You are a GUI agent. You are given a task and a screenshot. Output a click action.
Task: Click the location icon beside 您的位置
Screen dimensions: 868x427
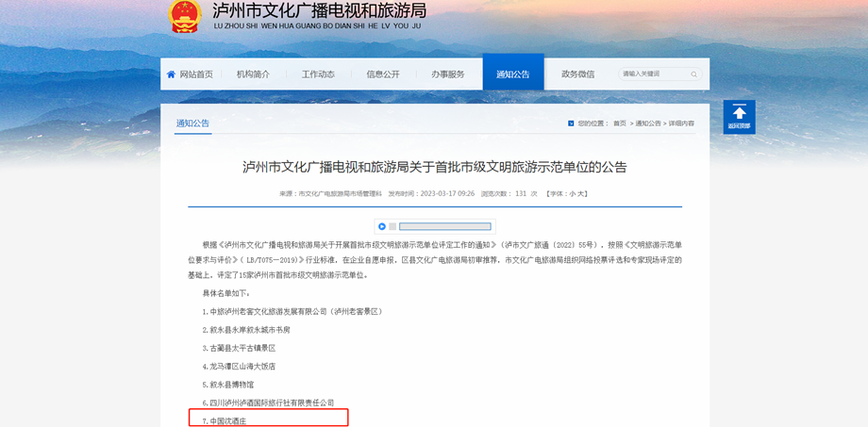pos(571,123)
